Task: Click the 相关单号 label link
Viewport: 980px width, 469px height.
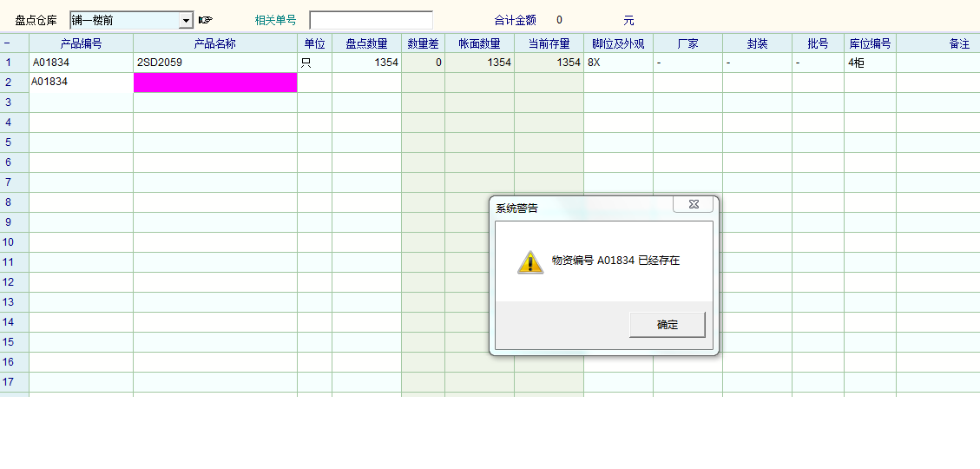Action: pyautogui.click(x=275, y=20)
